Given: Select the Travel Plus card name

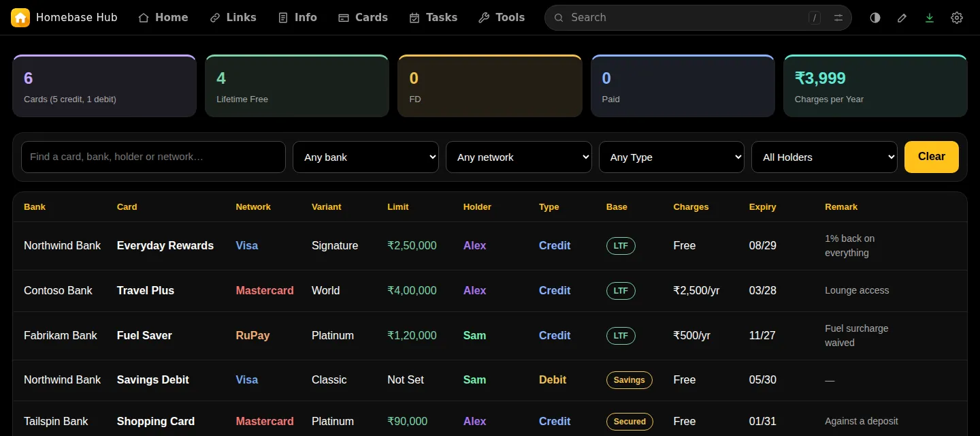Looking at the screenshot, I should (146, 291).
